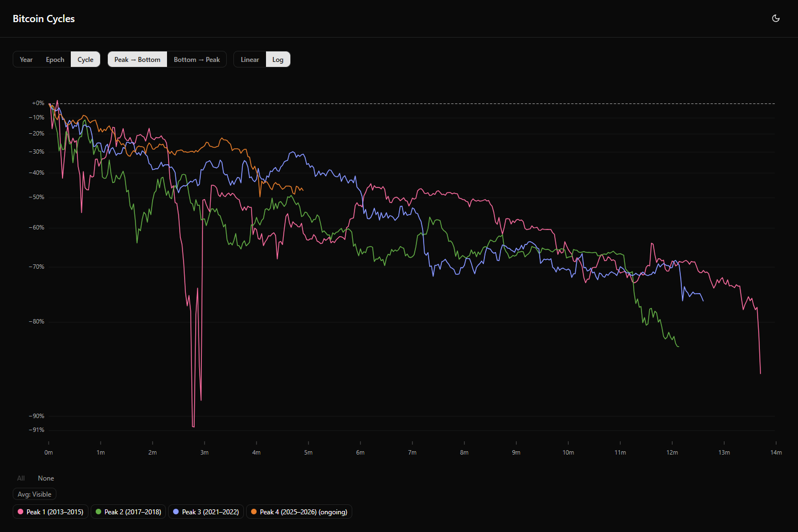
Task: Hide all cycles with None link
Action: point(46,478)
